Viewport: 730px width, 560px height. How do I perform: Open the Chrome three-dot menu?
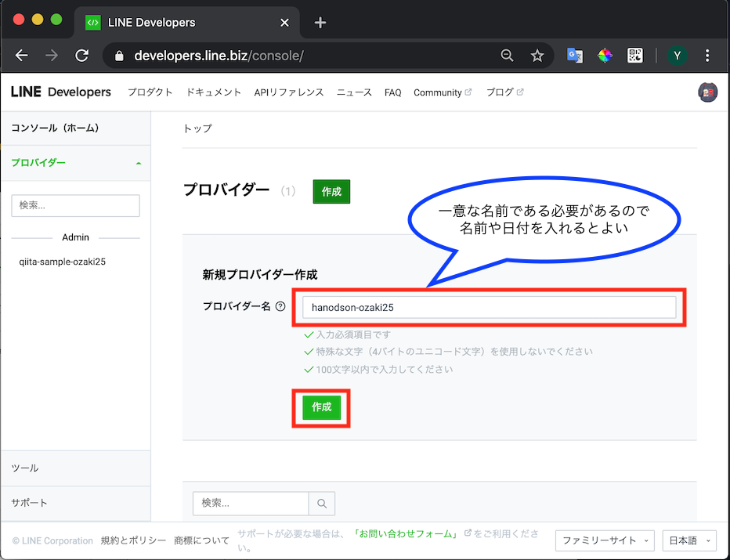pos(707,56)
